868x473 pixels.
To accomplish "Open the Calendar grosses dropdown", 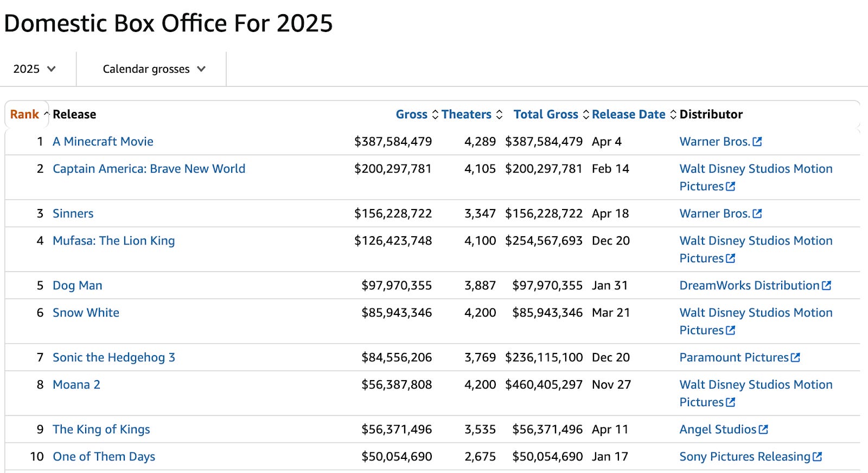I will coord(154,69).
